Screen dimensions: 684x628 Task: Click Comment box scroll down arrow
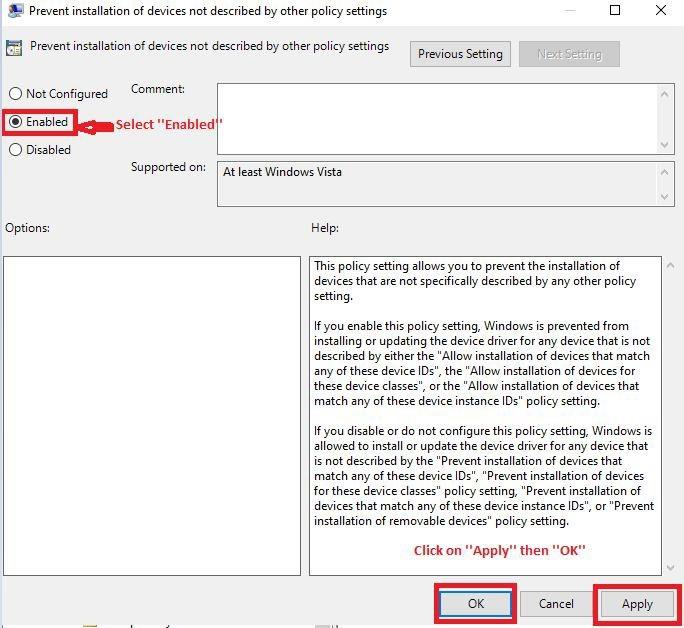click(666, 145)
